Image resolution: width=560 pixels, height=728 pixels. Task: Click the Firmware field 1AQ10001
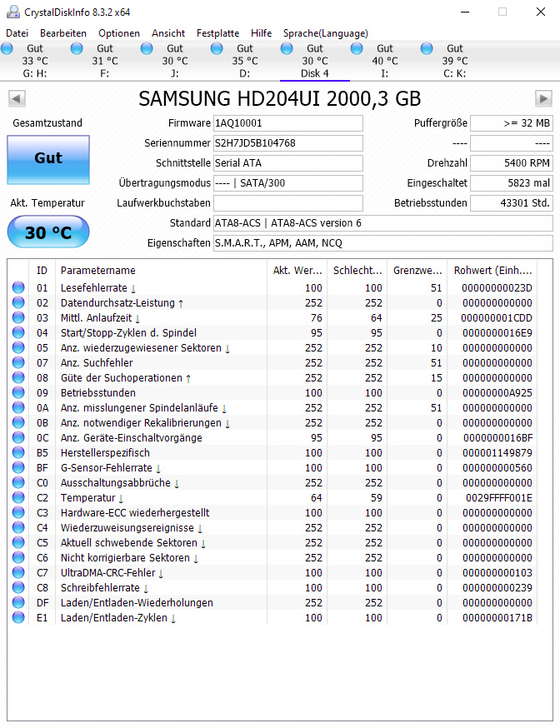(x=287, y=123)
